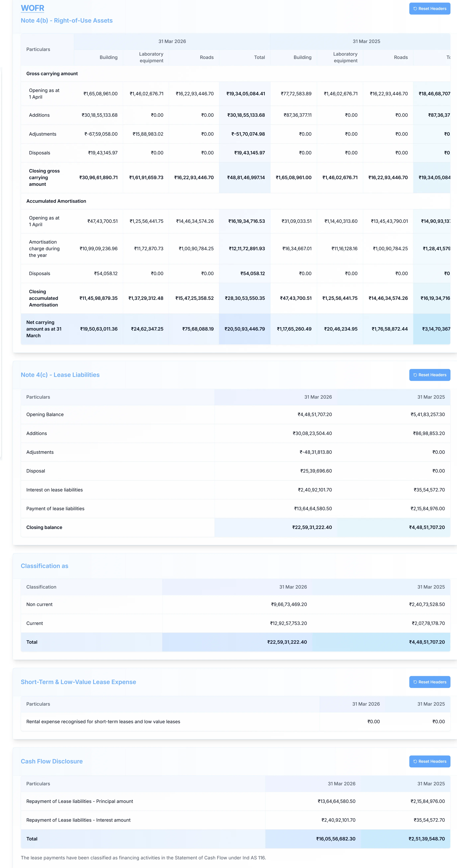Select the Note 4(b) Right-of-Use Assets heading
Viewport: 457px width, 868px height.
point(67,21)
